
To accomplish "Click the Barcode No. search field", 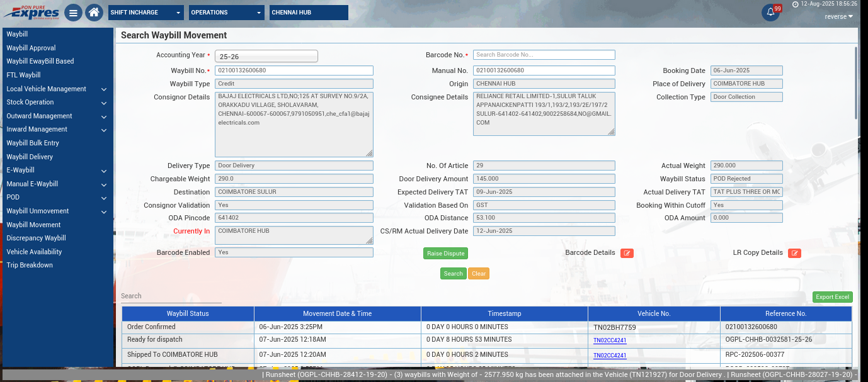I will pyautogui.click(x=544, y=55).
